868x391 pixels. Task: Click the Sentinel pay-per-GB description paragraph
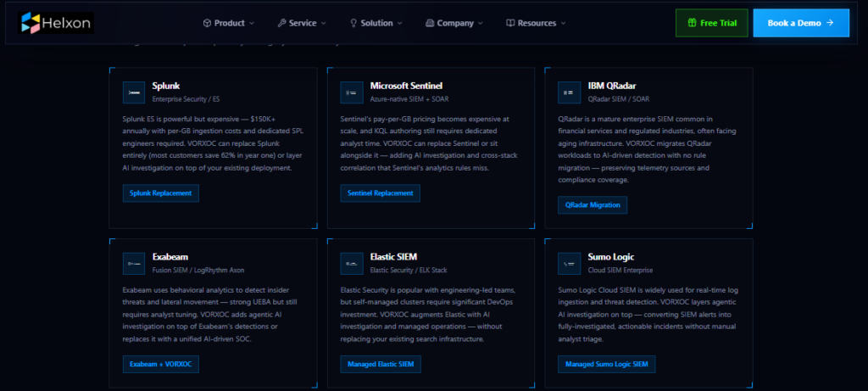pyautogui.click(x=430, y=143)
